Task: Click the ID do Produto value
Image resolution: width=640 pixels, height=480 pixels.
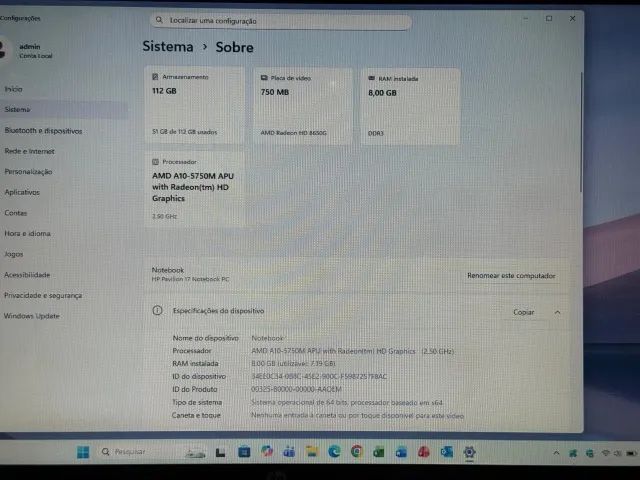Action: pos(296,389)
